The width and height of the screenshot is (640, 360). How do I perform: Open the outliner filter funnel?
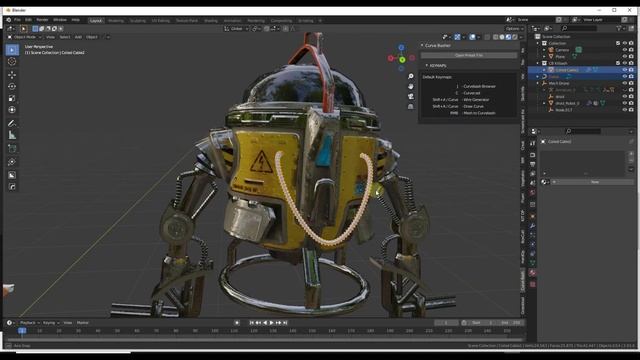[619, 29]
